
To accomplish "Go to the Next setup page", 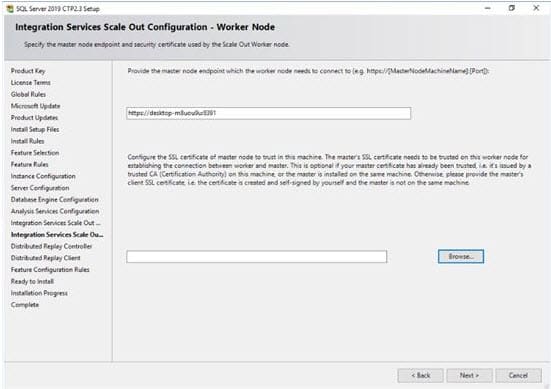I will (469, 375).
